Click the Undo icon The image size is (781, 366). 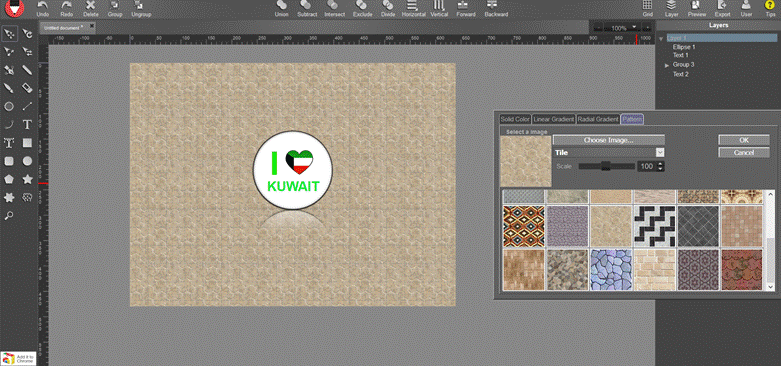[43, 5]
